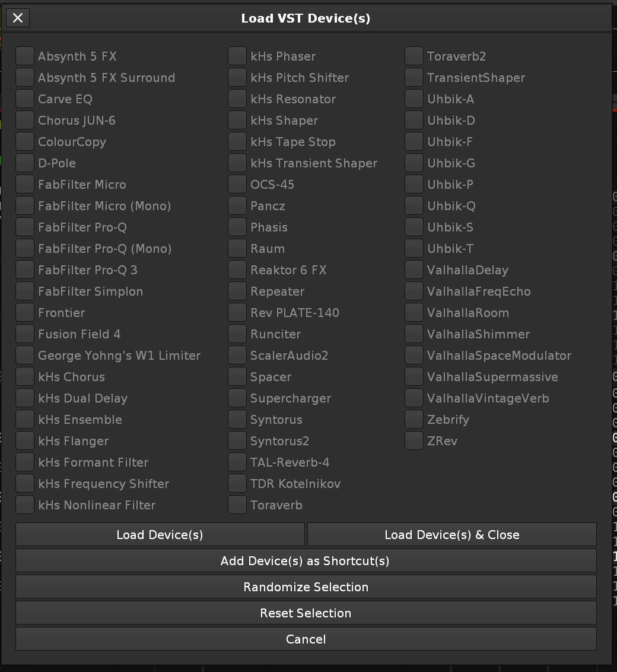Select the kHs Tape Stop checkbox
This screenshot has height=672, width=617.
[x=237, y=142]
